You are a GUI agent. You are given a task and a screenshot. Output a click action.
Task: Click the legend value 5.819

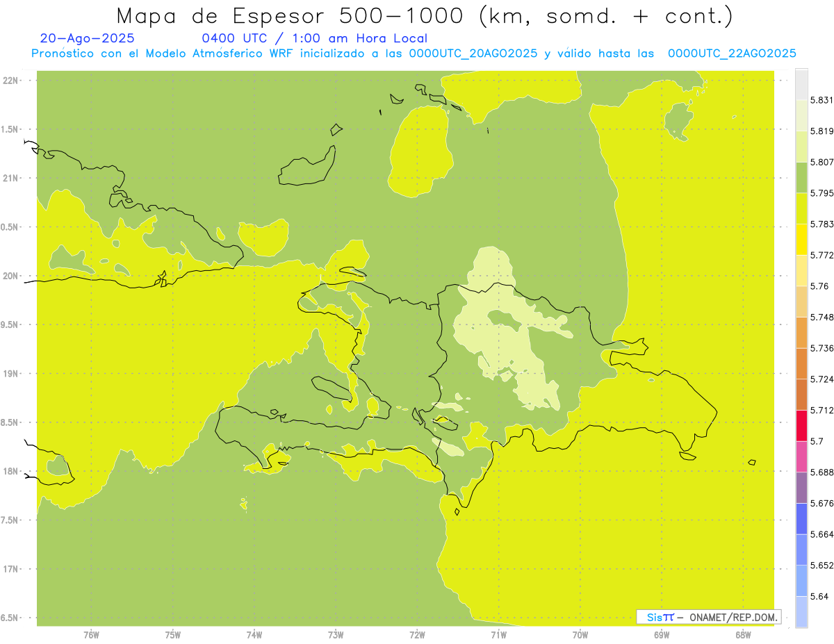click(821, 131)
